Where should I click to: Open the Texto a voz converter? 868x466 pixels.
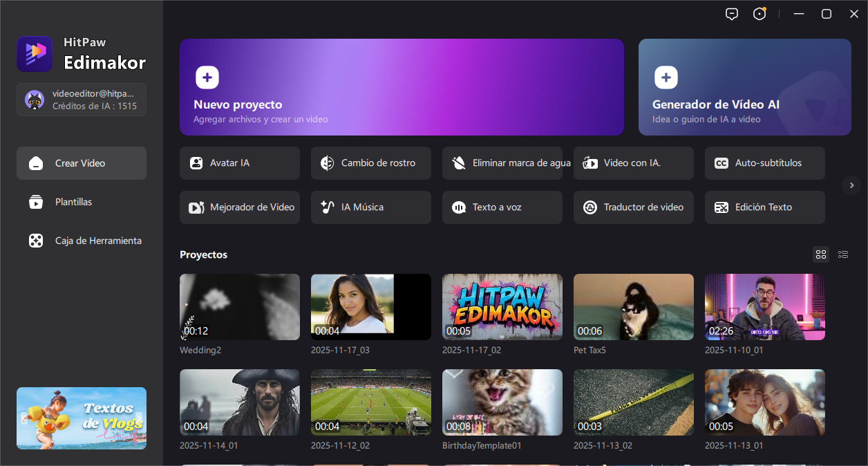tap(502, 207)
